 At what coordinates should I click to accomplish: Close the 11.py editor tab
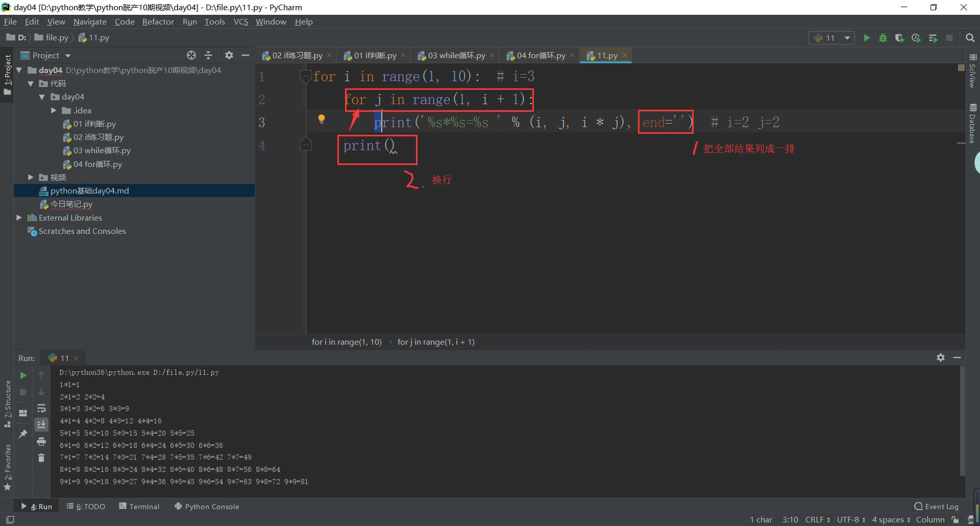click(625, 55)
